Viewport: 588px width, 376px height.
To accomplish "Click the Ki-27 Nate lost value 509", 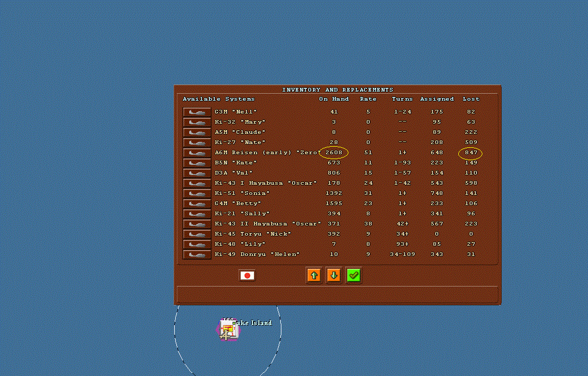I will point(471,142).
